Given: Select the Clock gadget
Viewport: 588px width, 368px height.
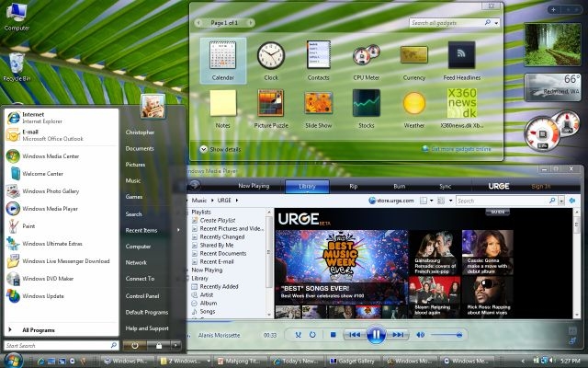Looking at the screenshot, I should (271, 61).
